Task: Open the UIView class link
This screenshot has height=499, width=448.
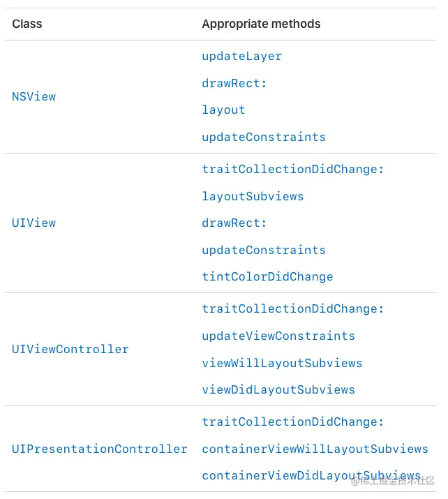Action: [33, 223]
